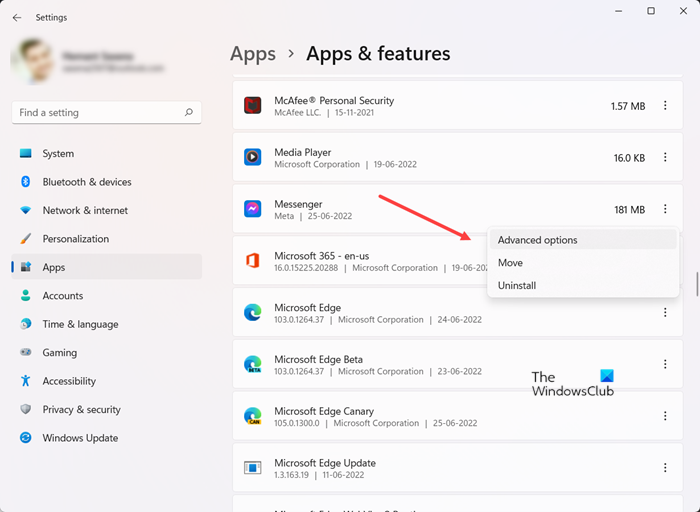Click the Apps icon in sidebar
The width and height of the screenshot is (700, 512).
26,267
